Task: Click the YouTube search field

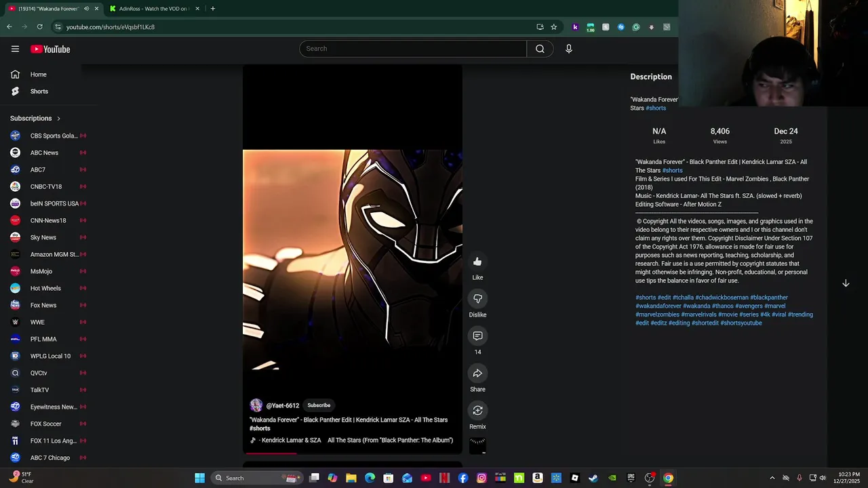Action: coord(413,49)
